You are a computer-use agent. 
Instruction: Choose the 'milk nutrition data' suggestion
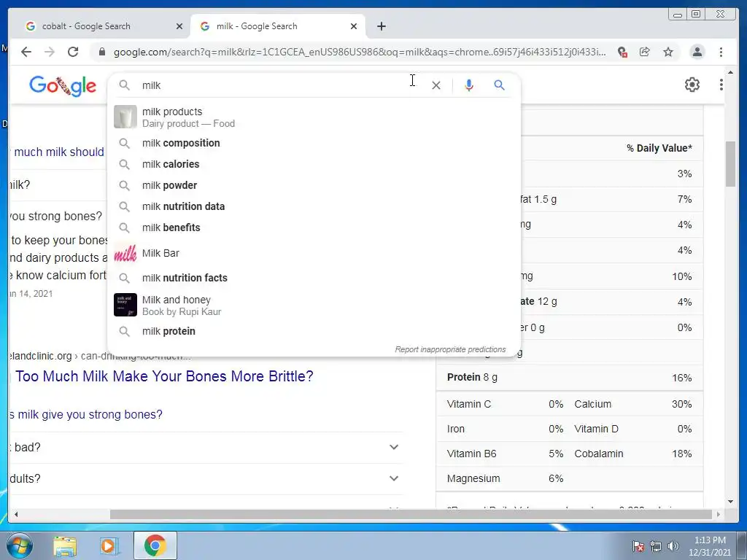tap(314, 206)
